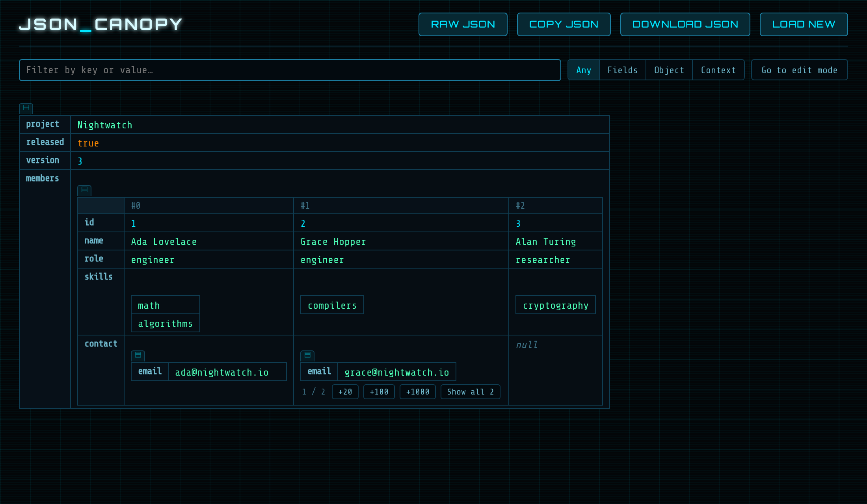Viewport: 867px width, 504px height.
Task: Click the contact row key
Action: (x=101, y=370)
